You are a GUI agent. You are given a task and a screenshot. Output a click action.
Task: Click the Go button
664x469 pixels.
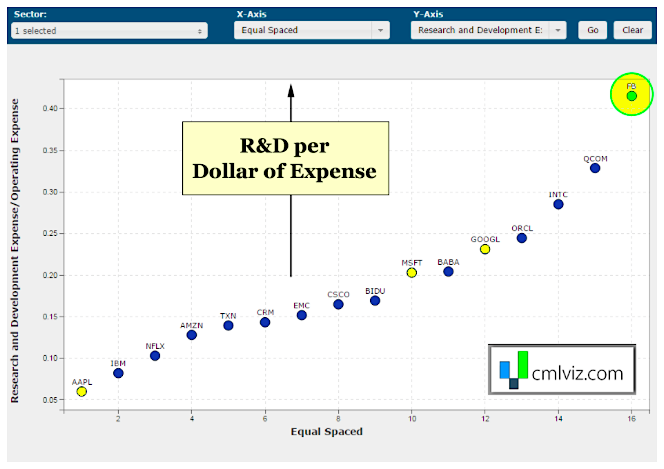coord(592,30)
